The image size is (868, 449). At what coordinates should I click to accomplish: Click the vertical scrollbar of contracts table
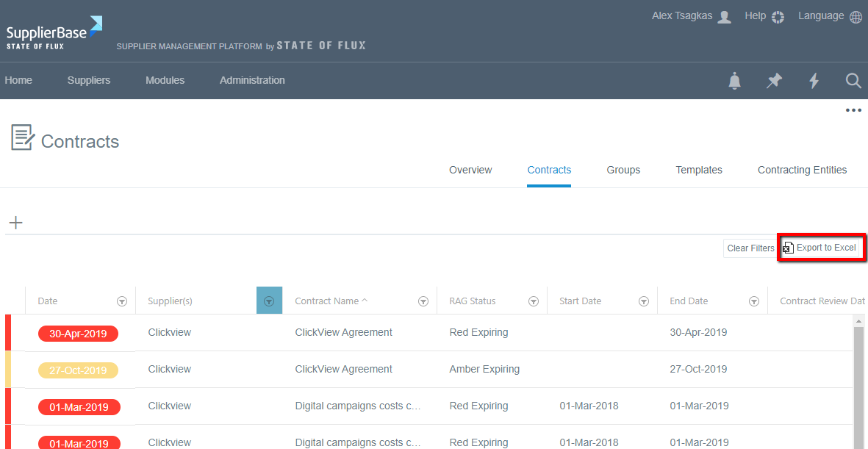point(857,382)
